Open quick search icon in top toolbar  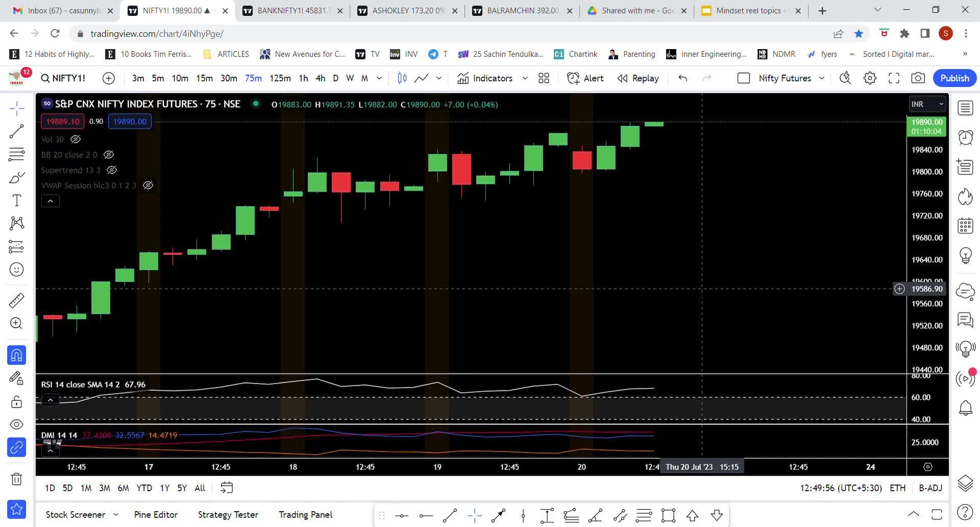coord(846,78)
